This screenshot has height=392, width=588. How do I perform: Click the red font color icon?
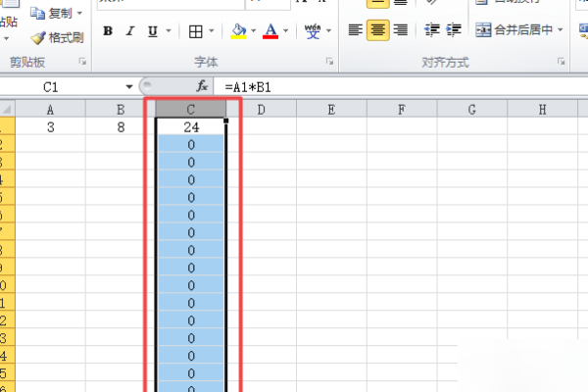(x=270, y=31)
